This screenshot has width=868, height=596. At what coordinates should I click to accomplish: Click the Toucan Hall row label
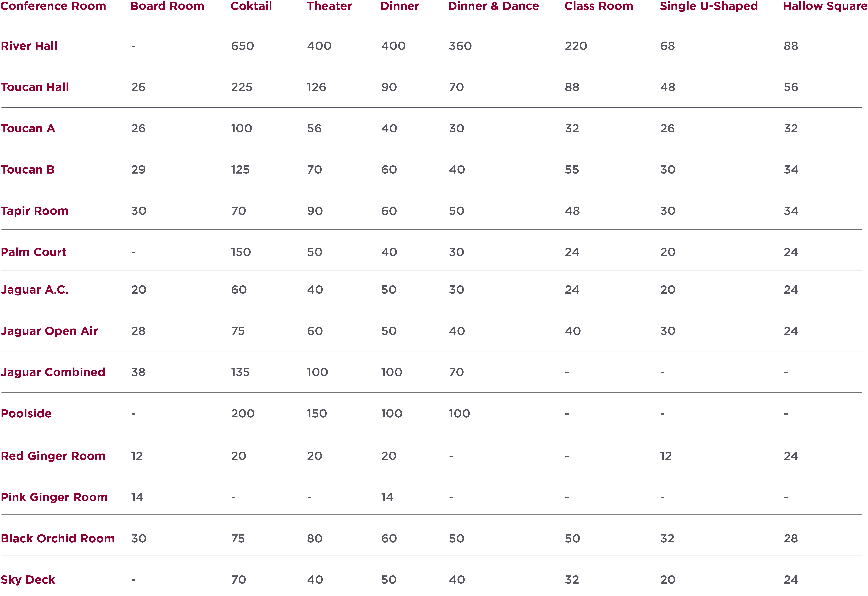(35, 87)
